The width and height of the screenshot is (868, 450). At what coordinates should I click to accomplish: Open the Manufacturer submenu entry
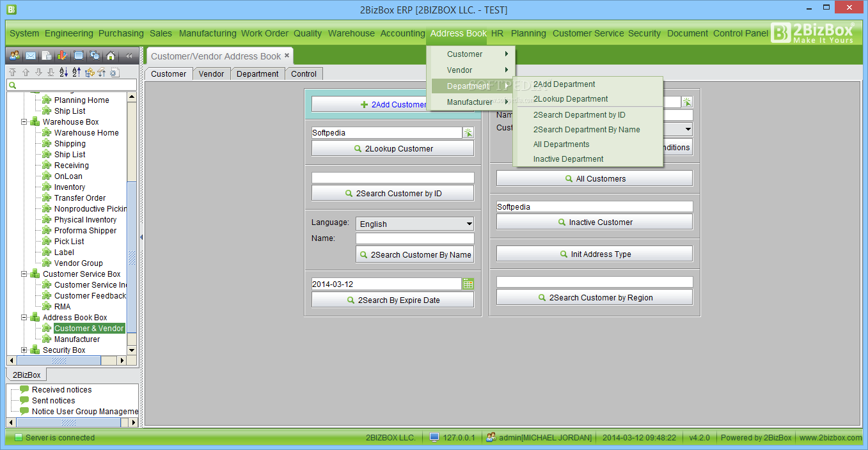tap(471, 102)
